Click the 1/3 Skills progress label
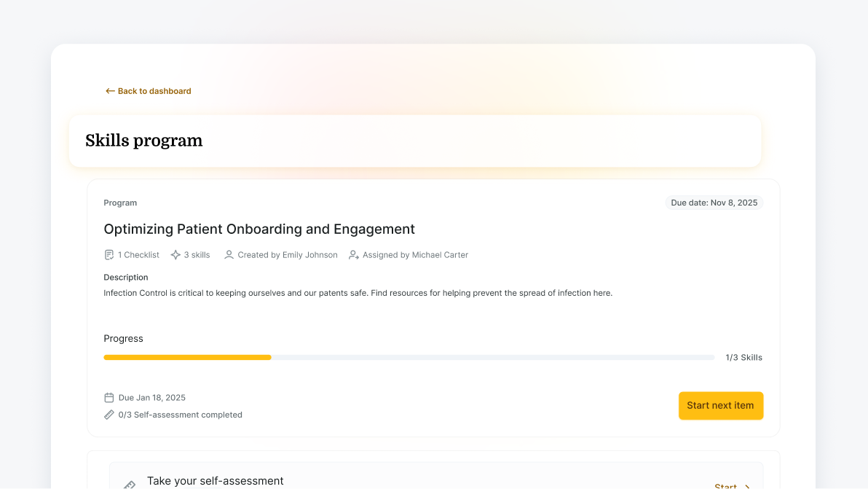This screenshot has height=489, width=868. [x=743, y=358]
